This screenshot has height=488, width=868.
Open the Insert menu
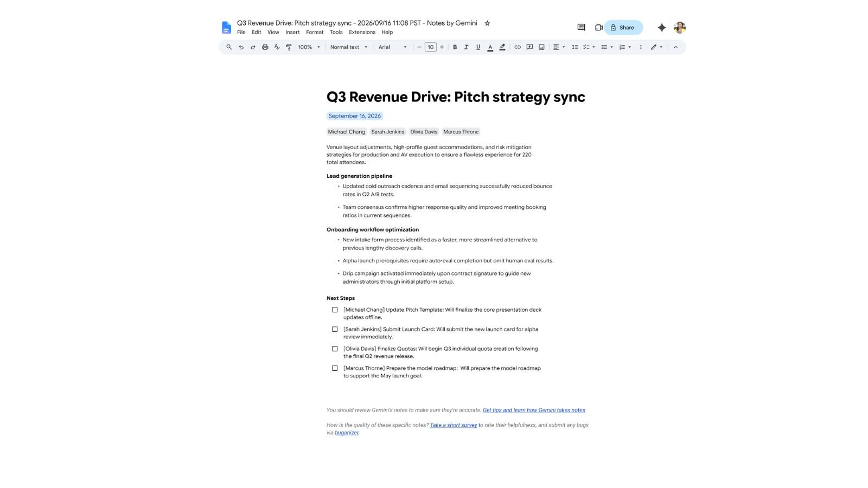[292, 33]
